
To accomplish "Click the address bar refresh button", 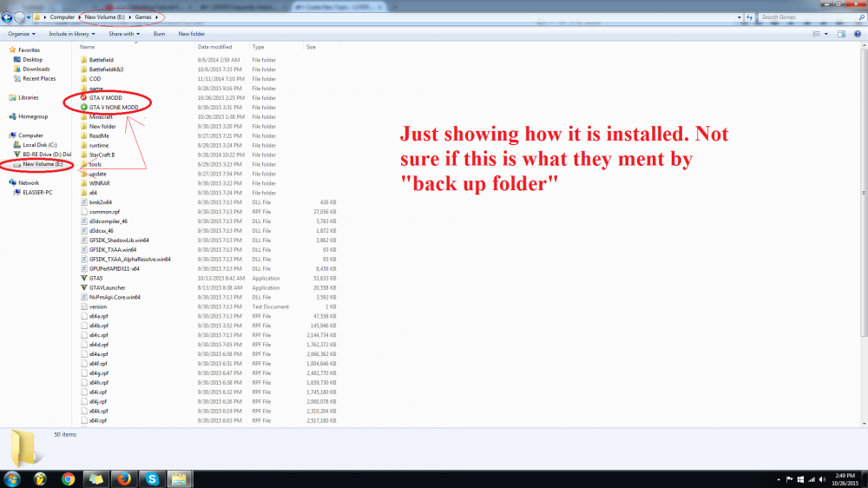I will 750,17.
